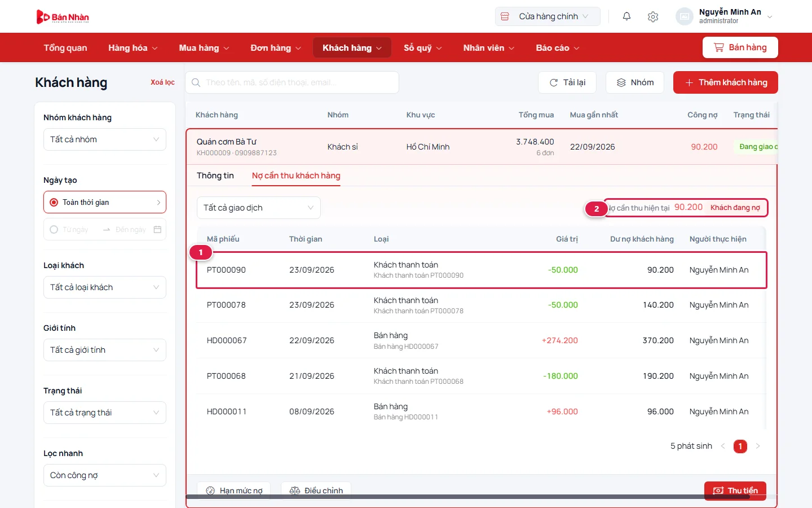Switch to the Thông tin tab
The height and width of the screenshot is (508, 812).
click(215, 176)
